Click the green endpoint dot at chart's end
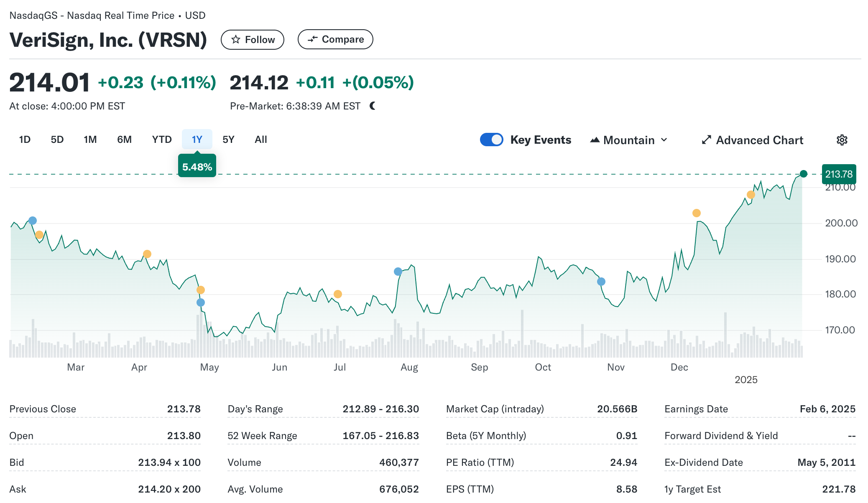 click(x=803, y=174)
